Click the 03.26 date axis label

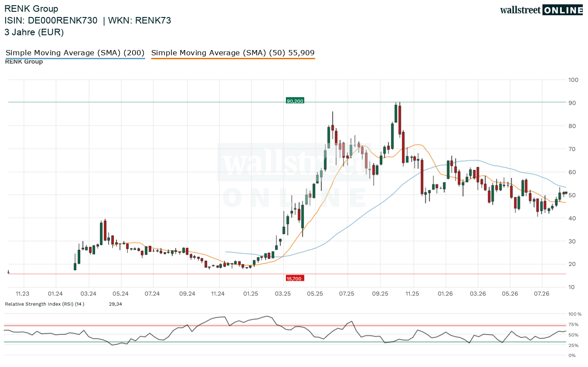[x=478, y=294]
